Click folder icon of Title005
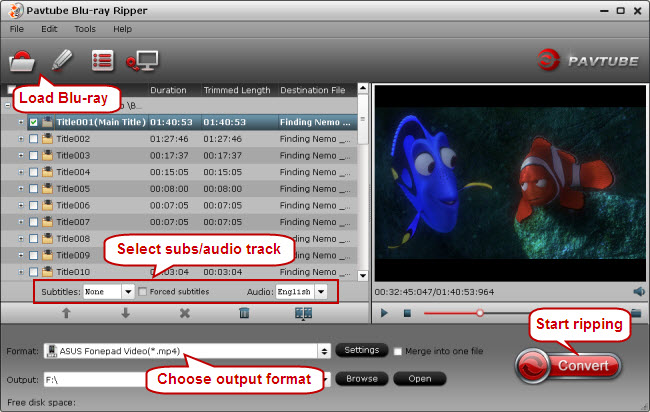This screenshot has width=650, height=412. 47,189
